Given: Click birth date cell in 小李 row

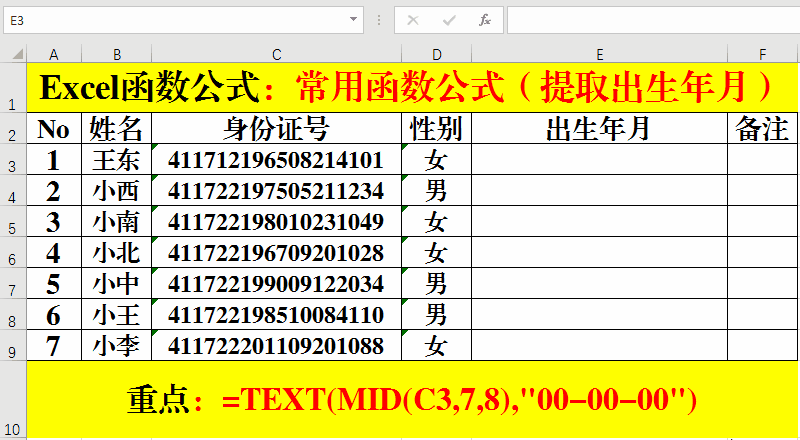Looking at the screenshot, I should (599, 345).
